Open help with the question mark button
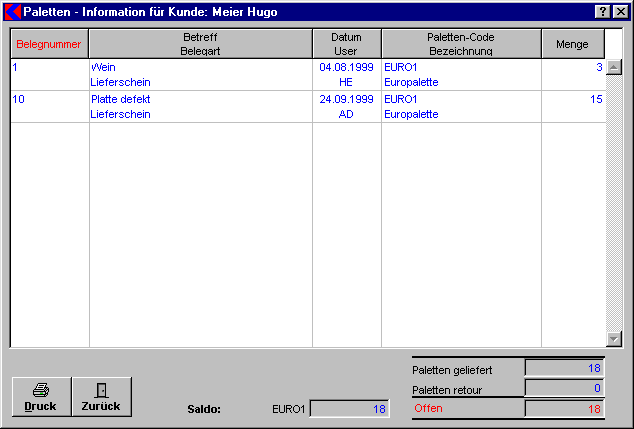The image size is (634, 429). pyautogui.click(x=603, y=11)
